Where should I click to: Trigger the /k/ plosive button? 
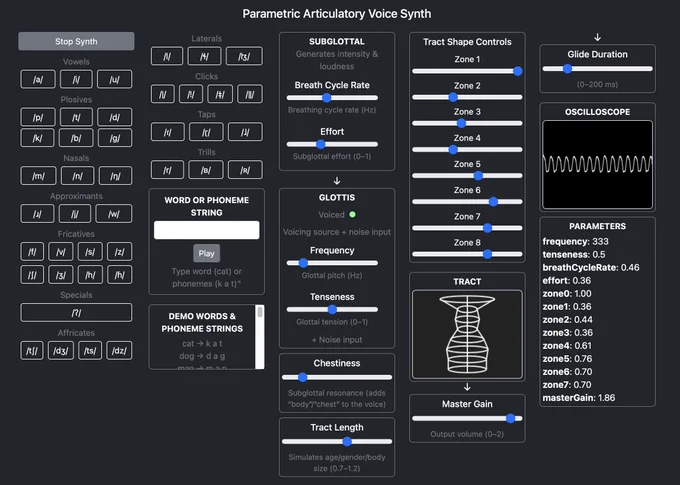pyautogui.click(x=38, y=138)
